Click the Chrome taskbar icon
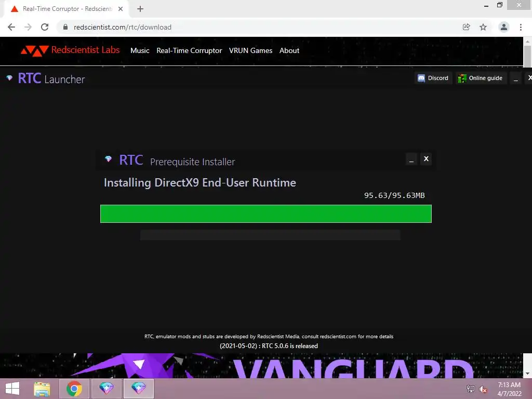Screen dimensions: 532x399 click(74, 389)
